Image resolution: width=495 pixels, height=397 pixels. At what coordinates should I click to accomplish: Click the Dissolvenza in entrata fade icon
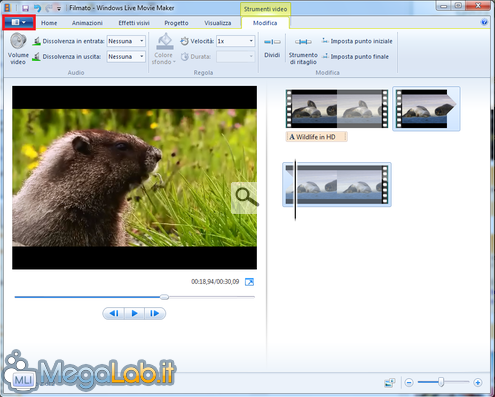(36, 41)
